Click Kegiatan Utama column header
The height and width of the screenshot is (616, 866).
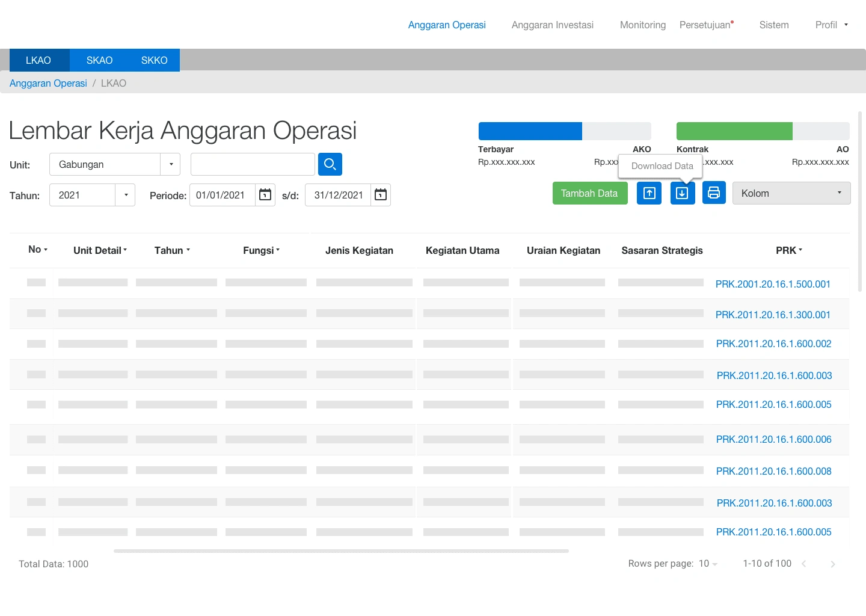tap(462, 250)
